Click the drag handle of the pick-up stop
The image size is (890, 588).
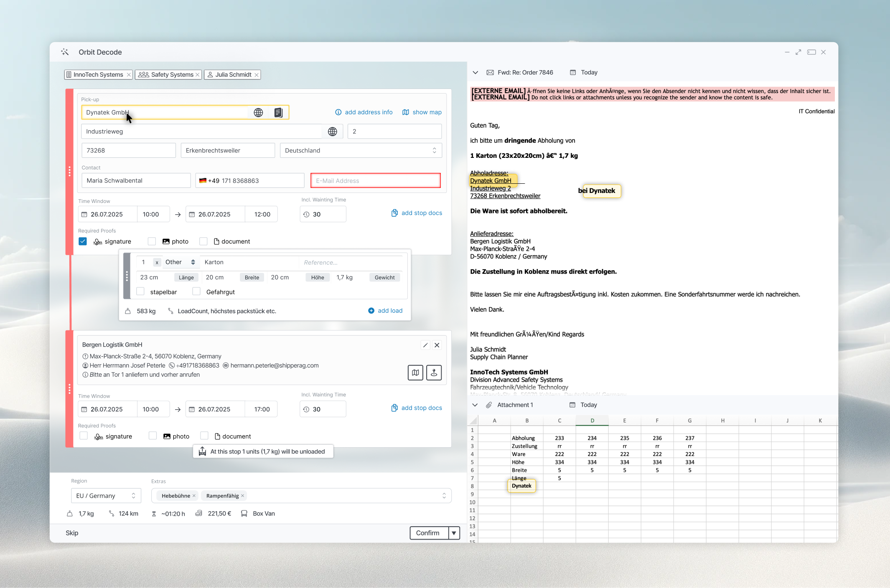point(69,172)
